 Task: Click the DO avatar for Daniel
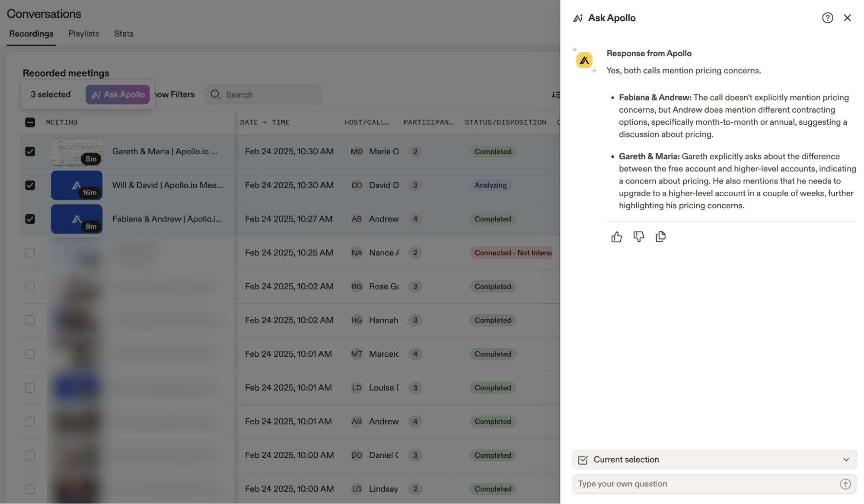coord(357,455)
